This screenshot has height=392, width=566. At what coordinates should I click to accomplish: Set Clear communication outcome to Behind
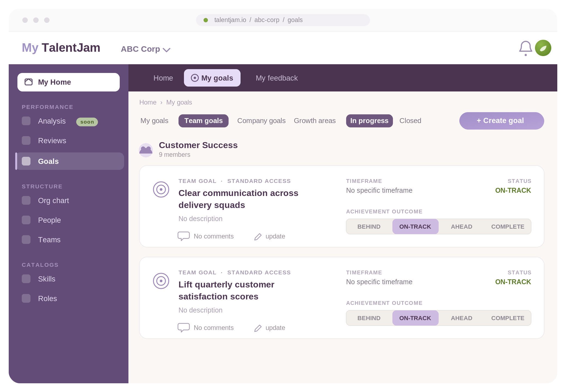369,226
